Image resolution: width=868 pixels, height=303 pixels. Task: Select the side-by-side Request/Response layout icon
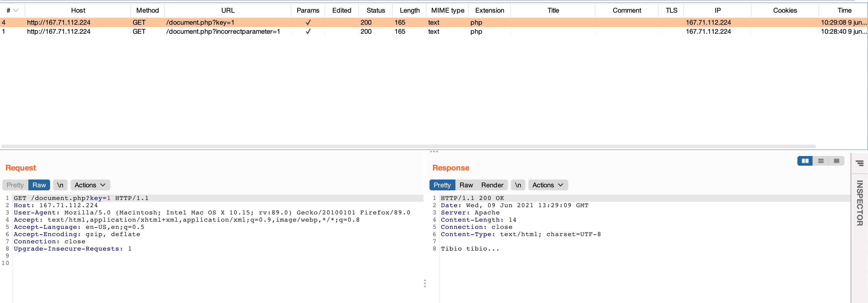pyautogui.click(x=805, y=161)
